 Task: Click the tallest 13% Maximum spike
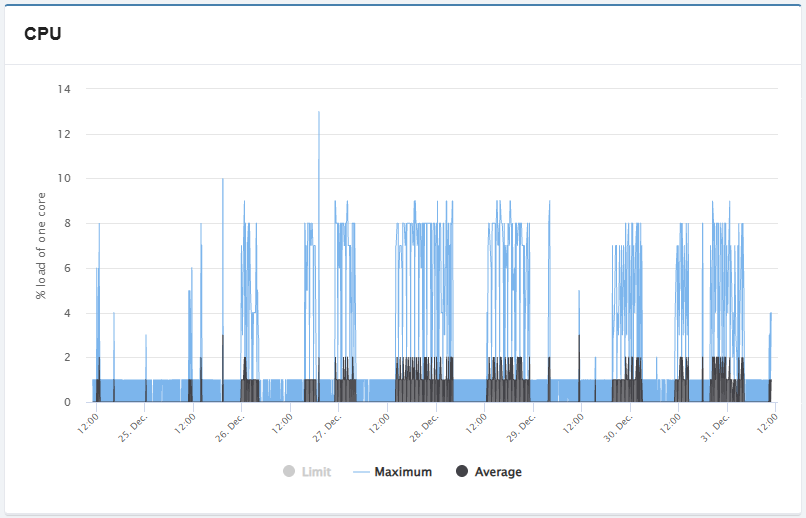(x=319, y=113)
